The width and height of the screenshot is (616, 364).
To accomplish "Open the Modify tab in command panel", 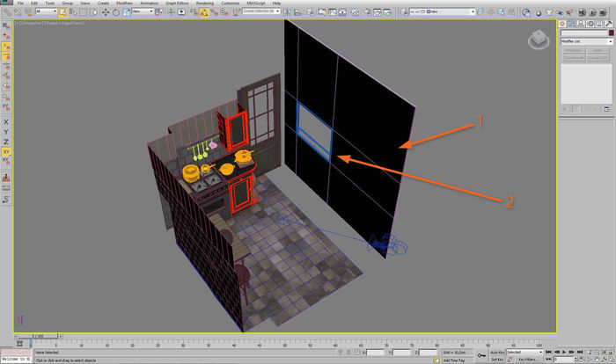I will (x=572, y=24).
